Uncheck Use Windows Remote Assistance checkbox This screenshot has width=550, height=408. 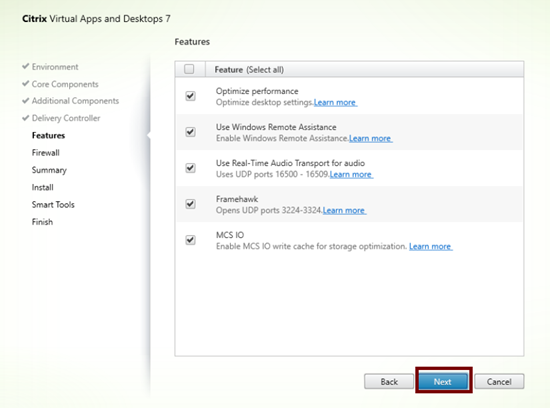click(x=190, y=132)
